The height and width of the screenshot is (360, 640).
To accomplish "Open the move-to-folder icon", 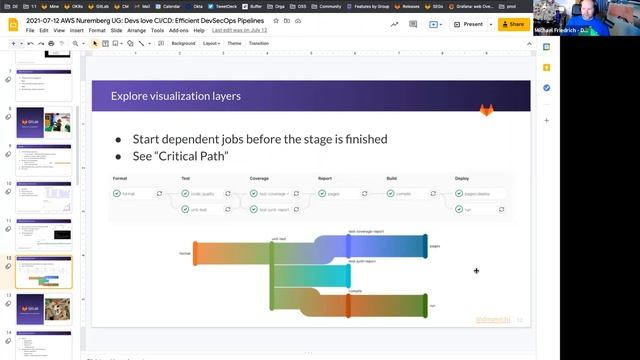I will pyautogui.click(x=287, y=20).
